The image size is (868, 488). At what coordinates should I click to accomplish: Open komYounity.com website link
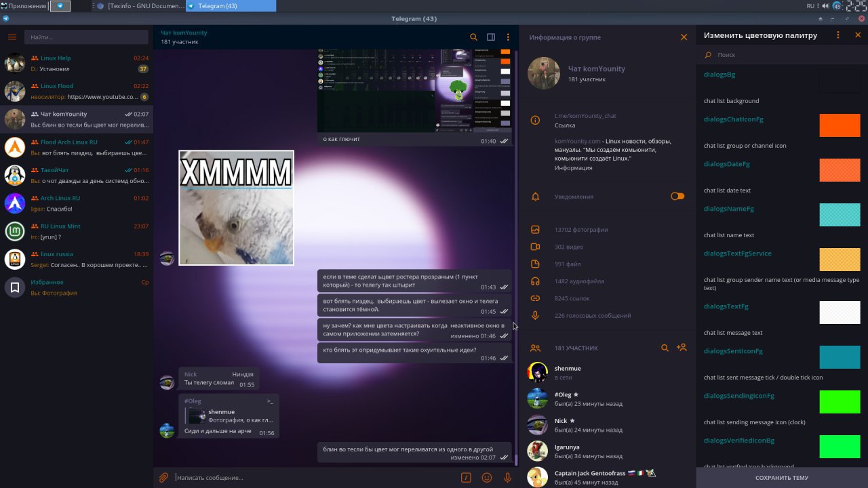point(577,141)
